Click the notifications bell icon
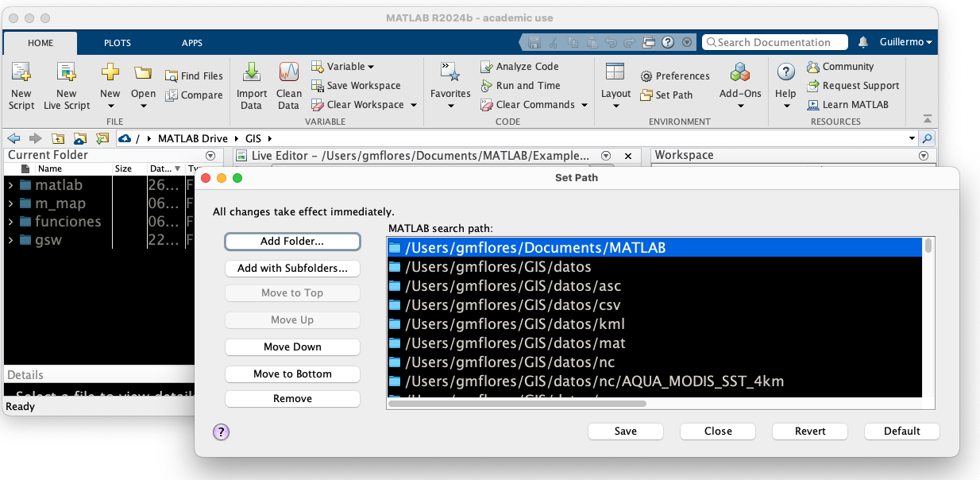 tap(863, 42)
